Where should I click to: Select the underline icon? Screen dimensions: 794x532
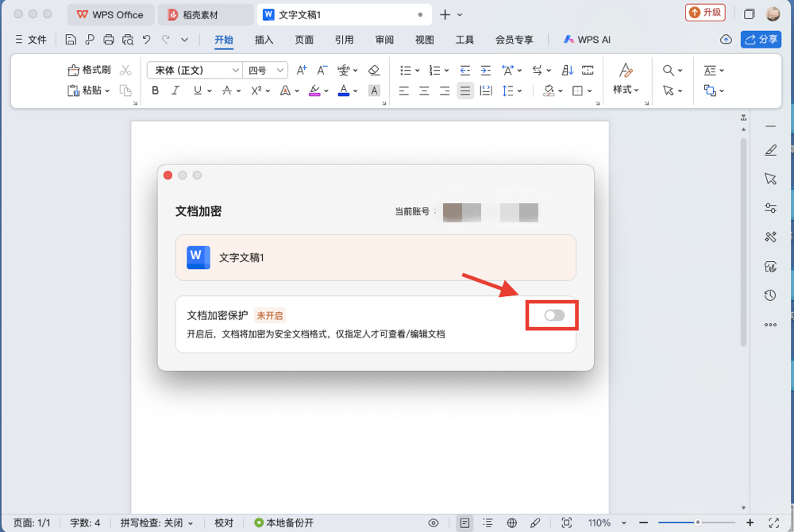coord(195,90)
